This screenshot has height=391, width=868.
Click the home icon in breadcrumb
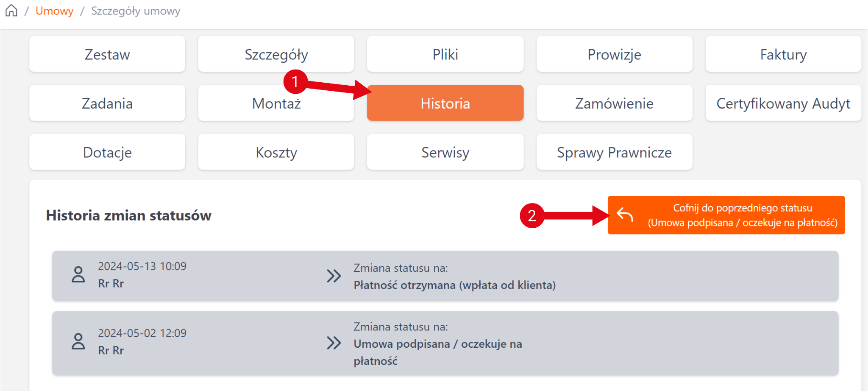[11, 11]
